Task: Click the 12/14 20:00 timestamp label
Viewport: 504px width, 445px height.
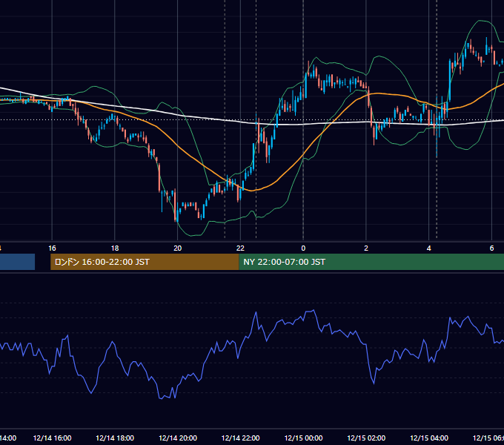Action: click(x=178, y=438)
